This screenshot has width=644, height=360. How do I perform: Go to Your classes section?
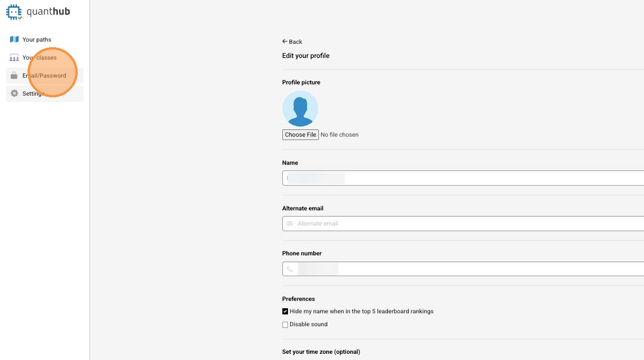39,57
